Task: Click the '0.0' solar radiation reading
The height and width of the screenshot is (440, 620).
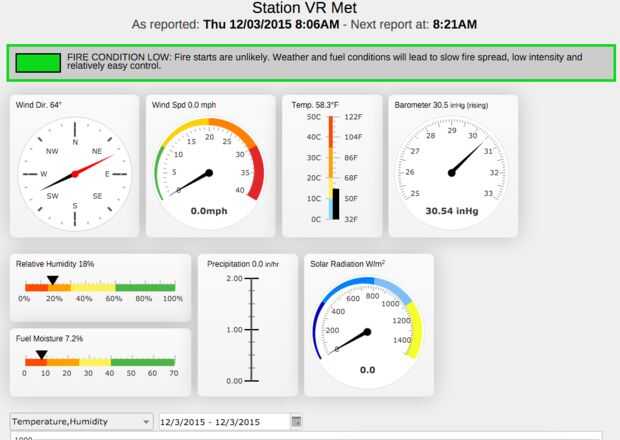Action: 367,370
